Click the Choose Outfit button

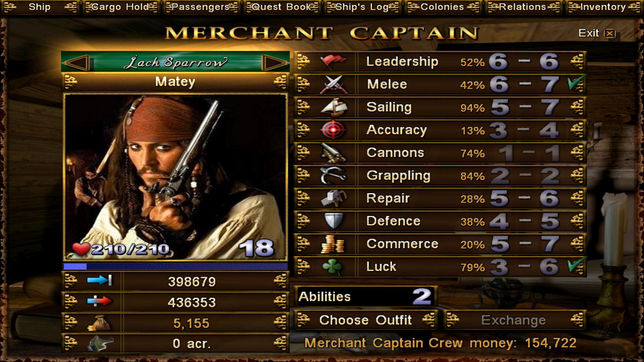tap(366, 320)
